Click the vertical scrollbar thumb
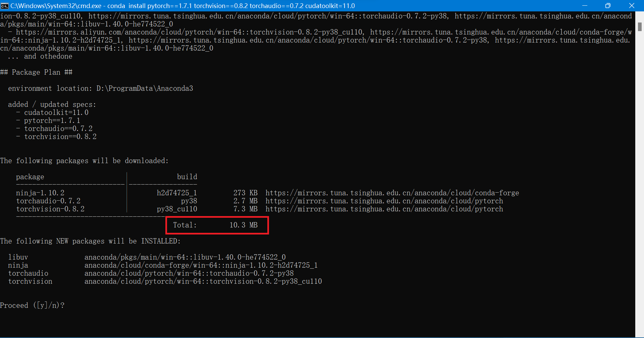The height and width of the screenshot is (338, 644). point(640,27)
